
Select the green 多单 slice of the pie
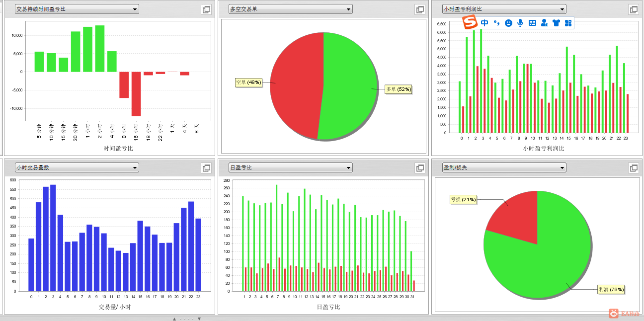point(350,87)
